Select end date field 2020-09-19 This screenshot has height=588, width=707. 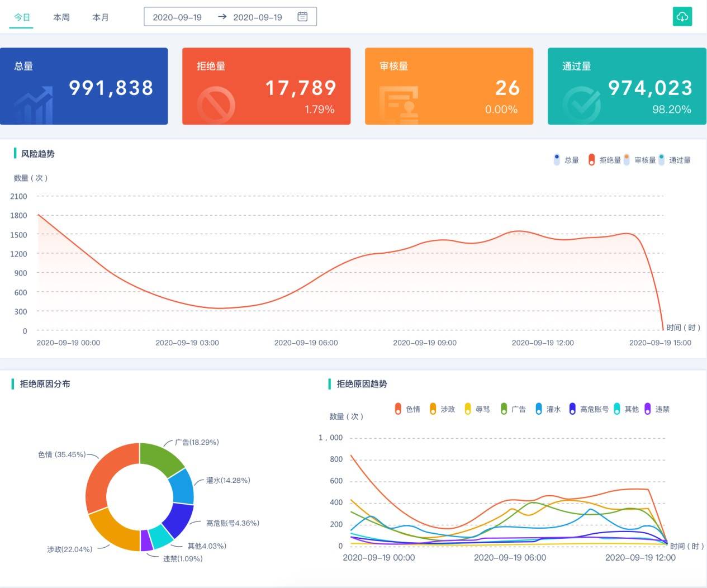(258, 17)
